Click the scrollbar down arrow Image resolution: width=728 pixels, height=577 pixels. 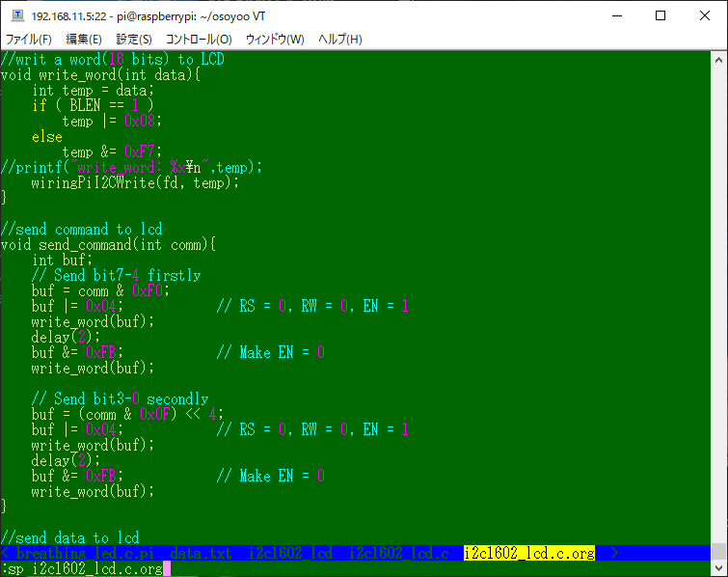(718, 567)
